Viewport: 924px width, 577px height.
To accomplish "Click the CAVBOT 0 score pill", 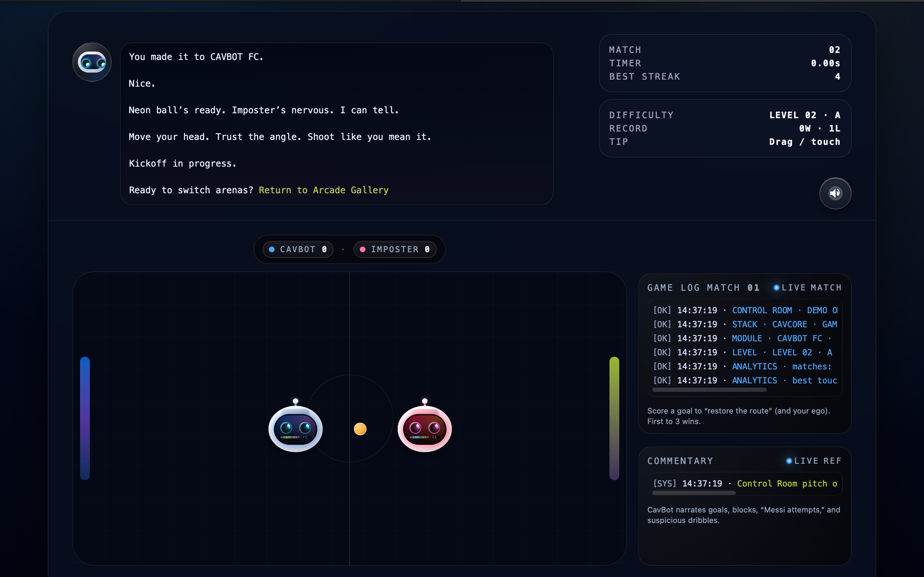I will (x=298, y=250).
